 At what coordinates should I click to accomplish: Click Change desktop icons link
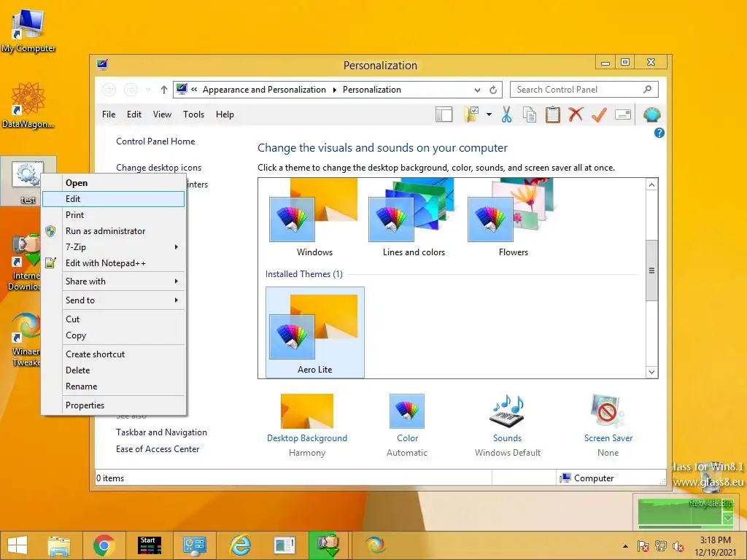pyautogui.click(x=158, y=168)
